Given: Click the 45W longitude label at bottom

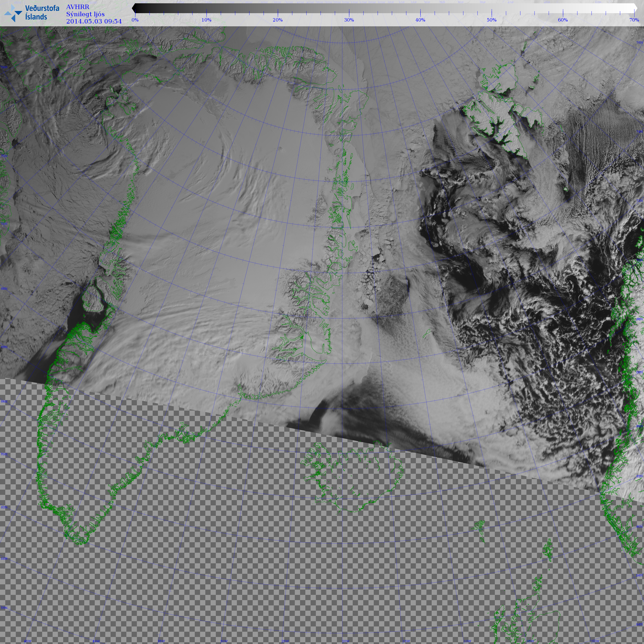Looking at the screenshot, I should point(28,641).
